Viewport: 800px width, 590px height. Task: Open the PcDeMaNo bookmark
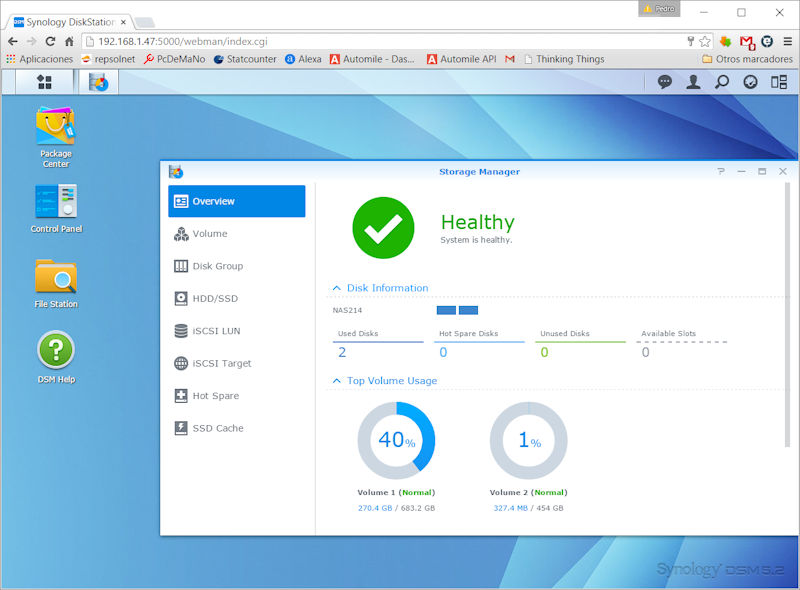coord(174,59)
